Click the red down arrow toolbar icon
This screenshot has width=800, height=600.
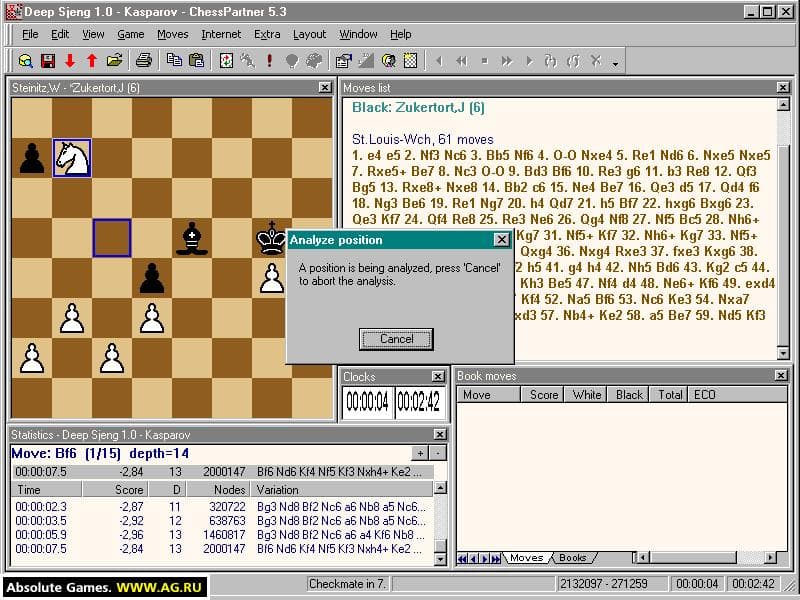pos(70,61)
